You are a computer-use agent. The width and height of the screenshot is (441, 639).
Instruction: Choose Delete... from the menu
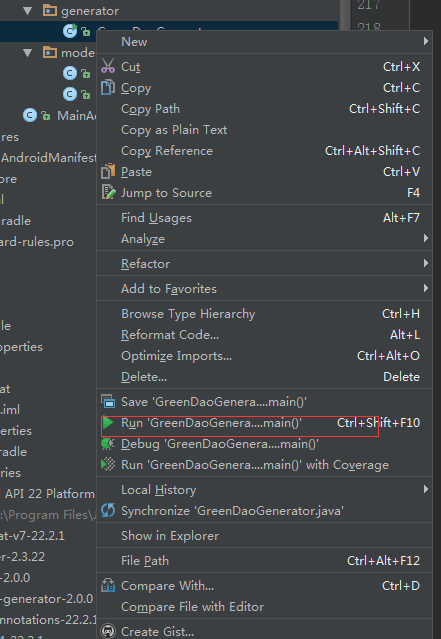265,377
